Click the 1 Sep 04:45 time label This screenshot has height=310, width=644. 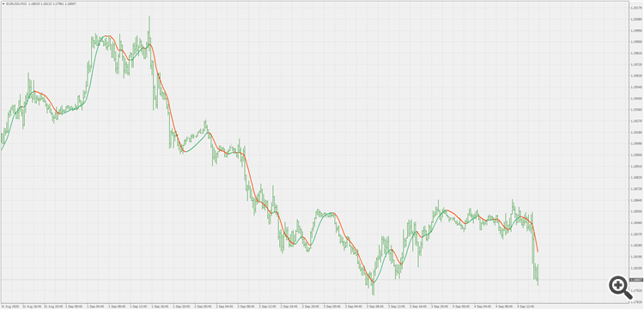95,307
